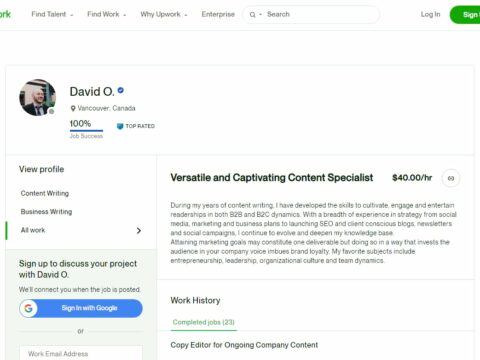This screenshot has width=480, height=360.
Task: Click the Top Rated badge icon
Action: (x=120, y=126)
